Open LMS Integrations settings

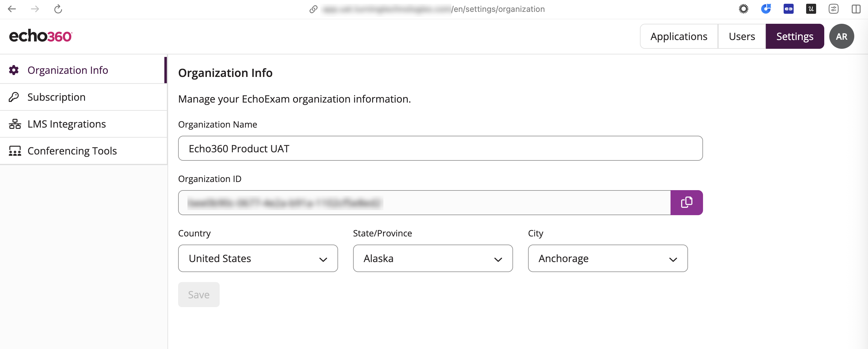[x=83, y=124]
